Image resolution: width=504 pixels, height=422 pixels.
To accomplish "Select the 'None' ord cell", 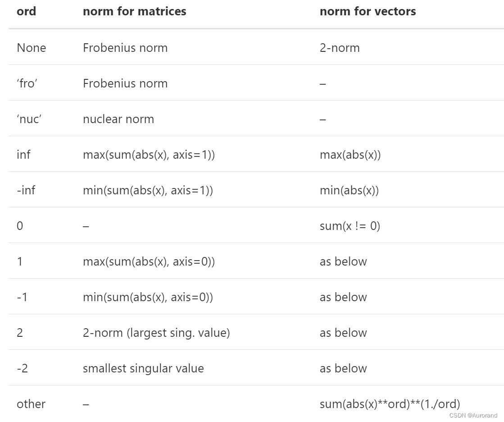I will [31, 48].
